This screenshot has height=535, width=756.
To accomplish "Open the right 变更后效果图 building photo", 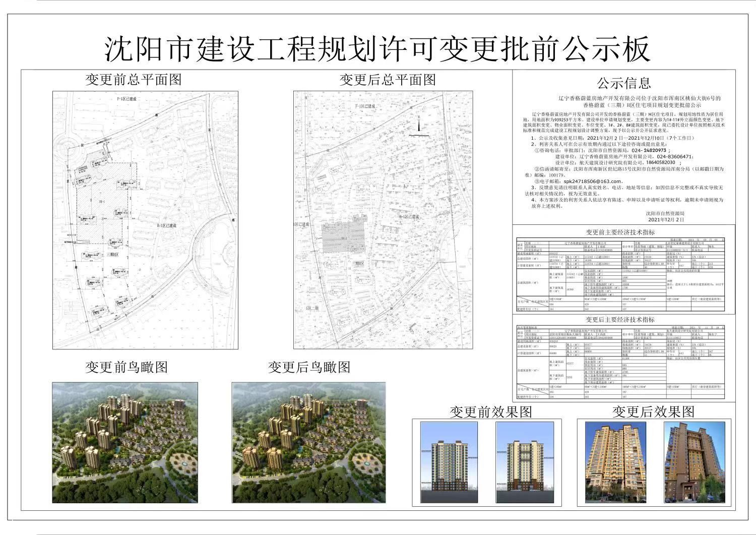I will [694, 462].
